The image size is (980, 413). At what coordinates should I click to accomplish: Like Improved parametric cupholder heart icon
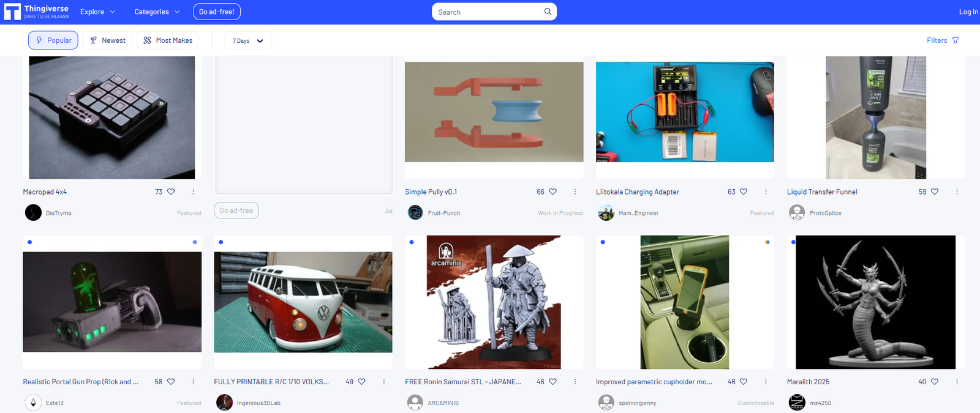point(744,381)
